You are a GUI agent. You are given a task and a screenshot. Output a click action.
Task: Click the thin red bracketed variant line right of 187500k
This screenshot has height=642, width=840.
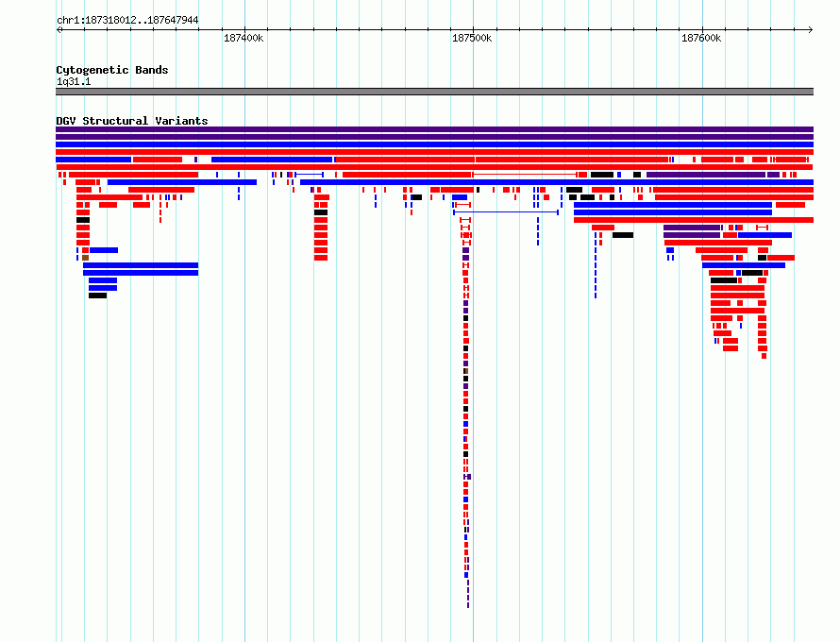[x=525, y=174]
